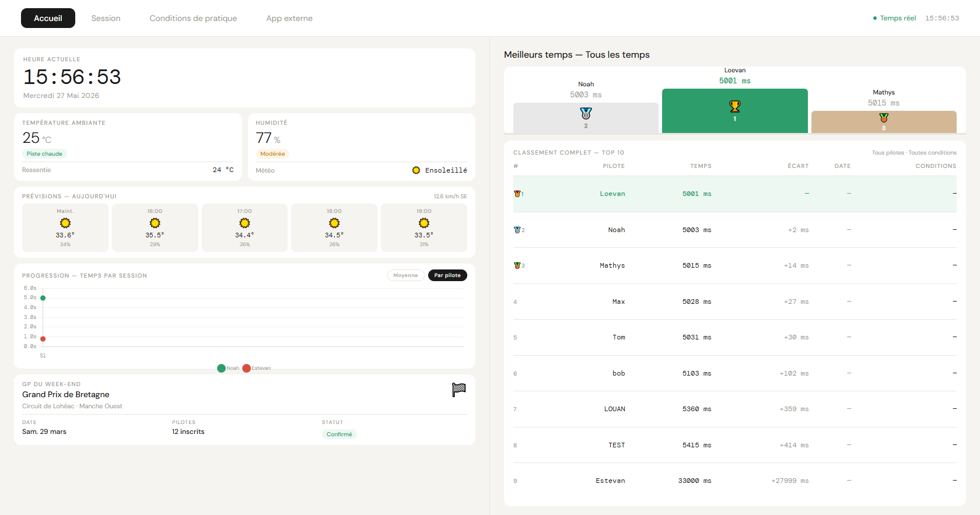The image size is (980, 515).
Task: Click the green Noah data point on chart
Action: click(x=43, y=298)
